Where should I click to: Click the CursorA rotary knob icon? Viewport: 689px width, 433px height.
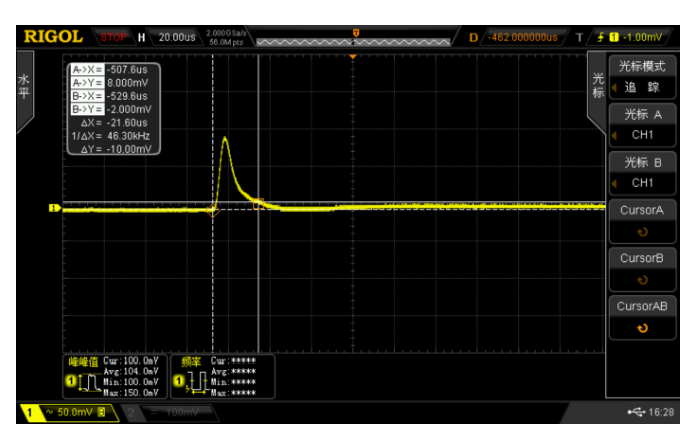click(x=642, y=232)
